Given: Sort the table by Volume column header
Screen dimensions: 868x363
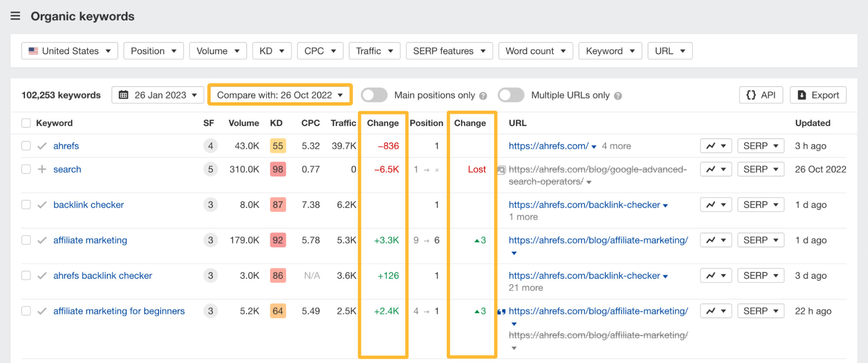Looking at the screenshot, I should point(244,123).
